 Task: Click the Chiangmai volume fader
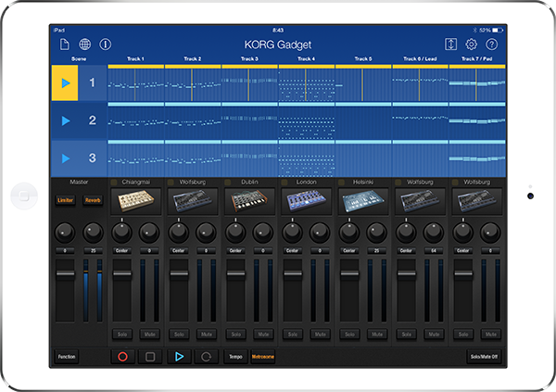pyautogui.click(x=122, y=273)
